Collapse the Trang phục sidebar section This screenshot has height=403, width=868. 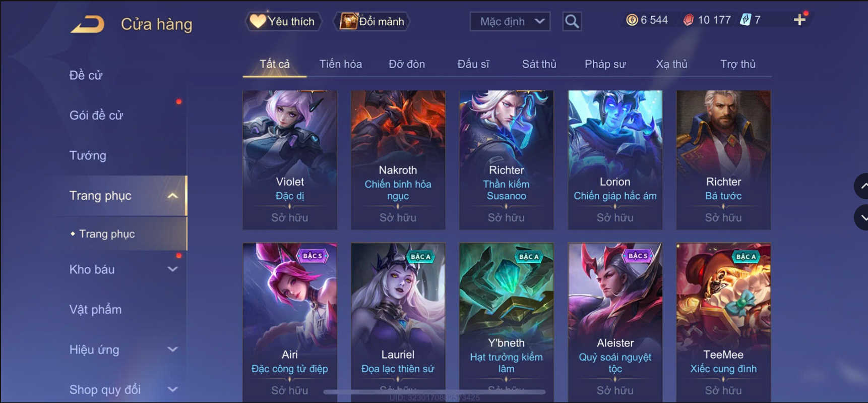(172, 196)
